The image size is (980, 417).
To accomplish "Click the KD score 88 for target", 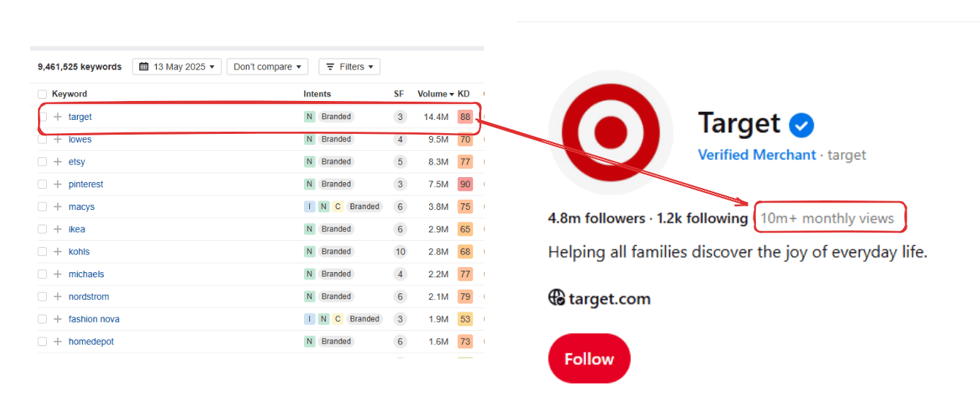I will pos(465,117).
